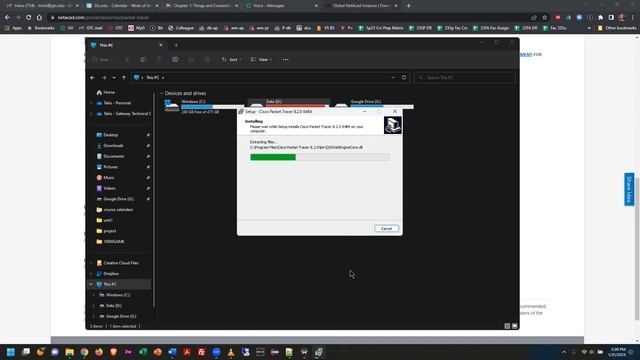
Task: Click the Copy icon in Explorer toolbar
Action: [x=143, y=60]
